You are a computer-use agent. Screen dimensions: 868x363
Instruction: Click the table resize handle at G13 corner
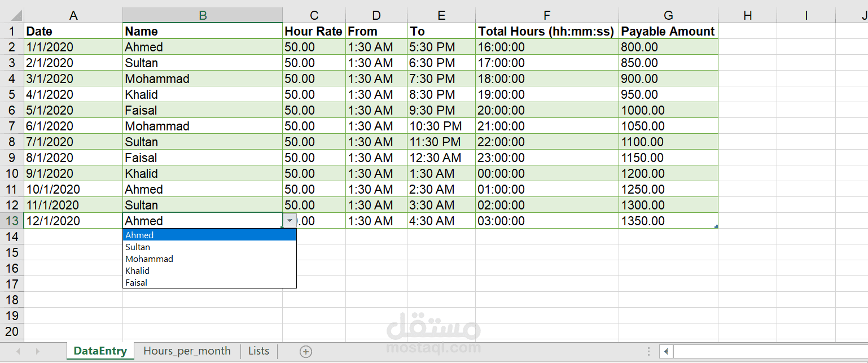tap(716, 226)
